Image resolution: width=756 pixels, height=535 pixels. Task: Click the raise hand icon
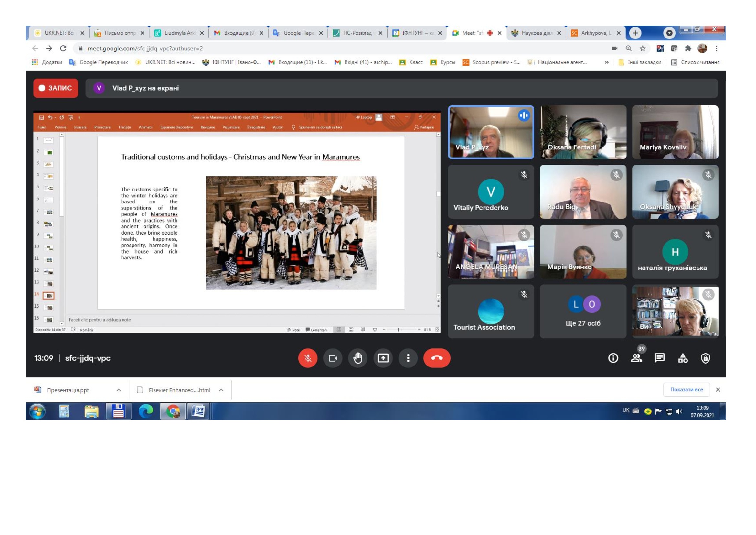358,358
